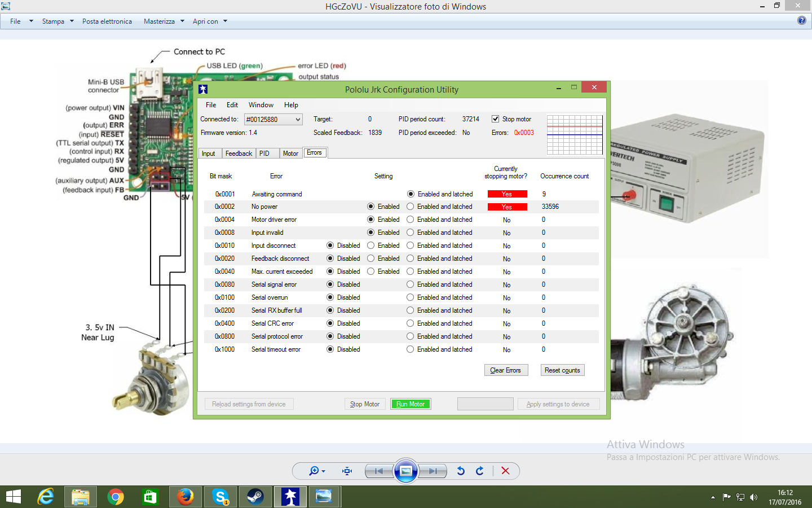Start the slideshow play button

pos(406,471)
